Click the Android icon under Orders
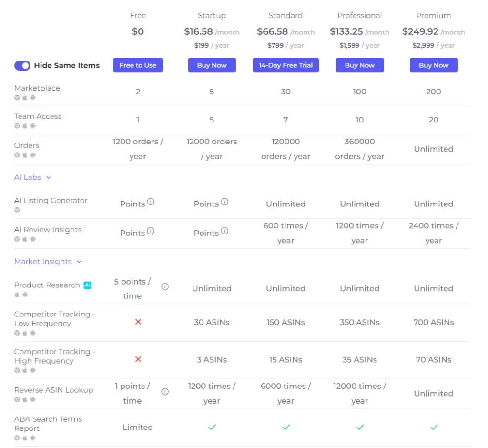Image resolution: width=488 pixels, height=448 pixels. [32, 155]
